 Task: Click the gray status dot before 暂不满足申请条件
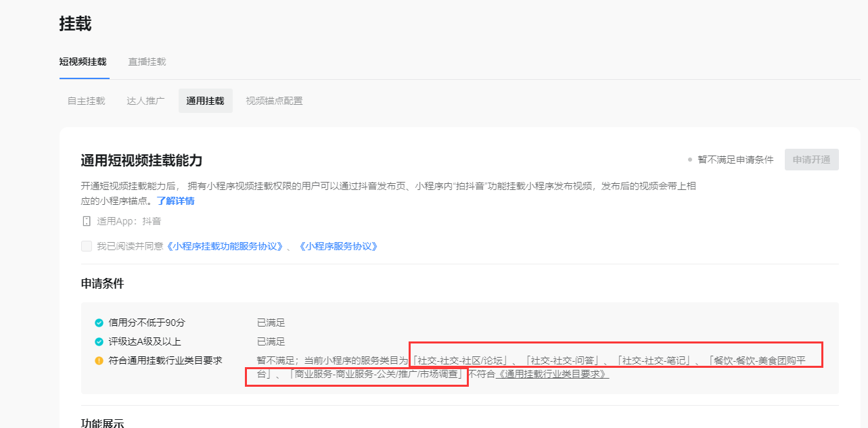(x=689, y=160)
